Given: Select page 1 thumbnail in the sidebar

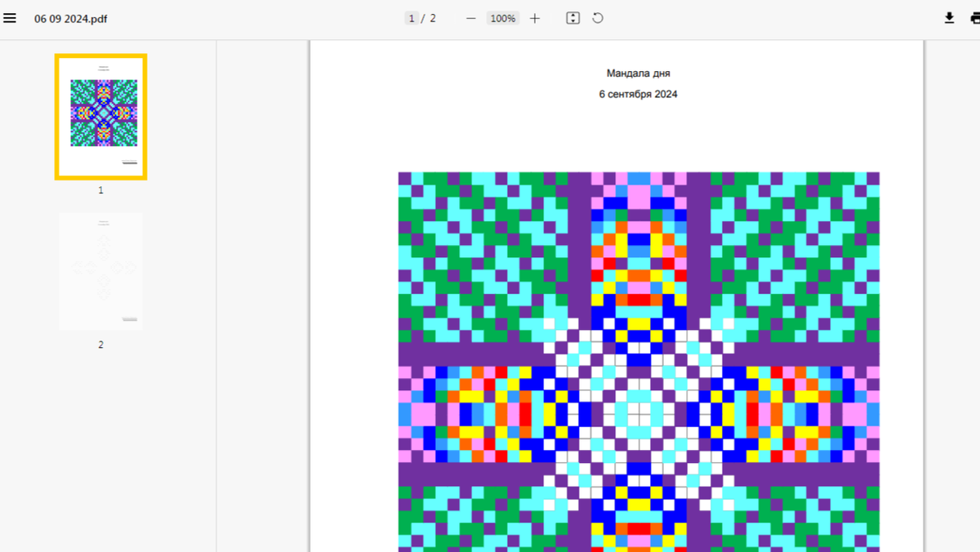Looking at the screenshot, I should click(101, 116).
